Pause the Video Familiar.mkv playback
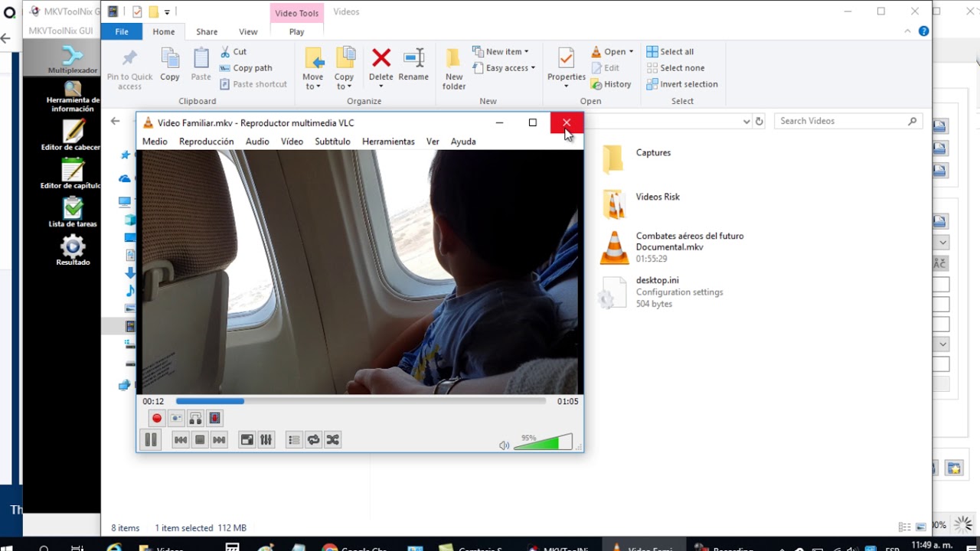The height and width of the screenshot is (551, 980). click(151, 439)
